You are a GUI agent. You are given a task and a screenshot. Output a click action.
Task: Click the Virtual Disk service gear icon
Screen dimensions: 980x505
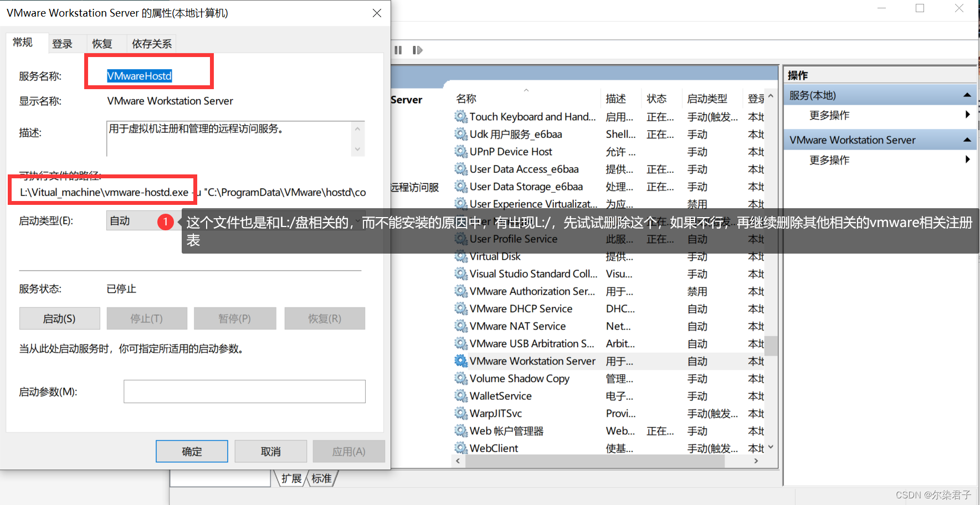tap(461, 256)
